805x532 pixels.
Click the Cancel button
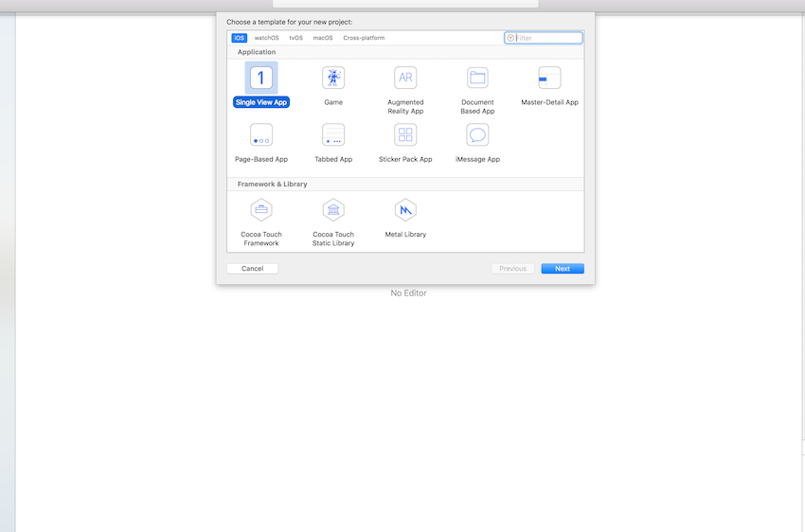coord(253,269)
